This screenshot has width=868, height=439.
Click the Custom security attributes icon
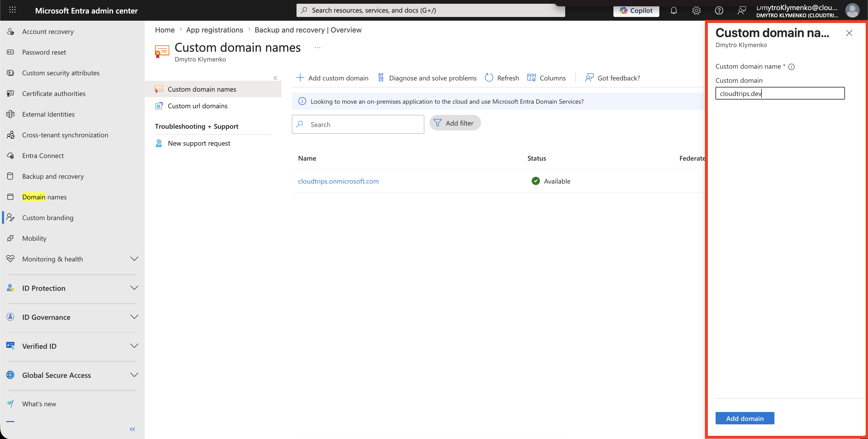click(x=10, y=73)
